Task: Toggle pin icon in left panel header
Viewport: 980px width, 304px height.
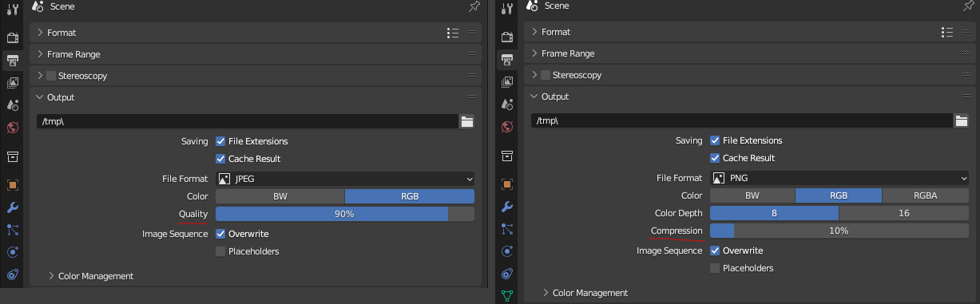Action: point(474,6)
